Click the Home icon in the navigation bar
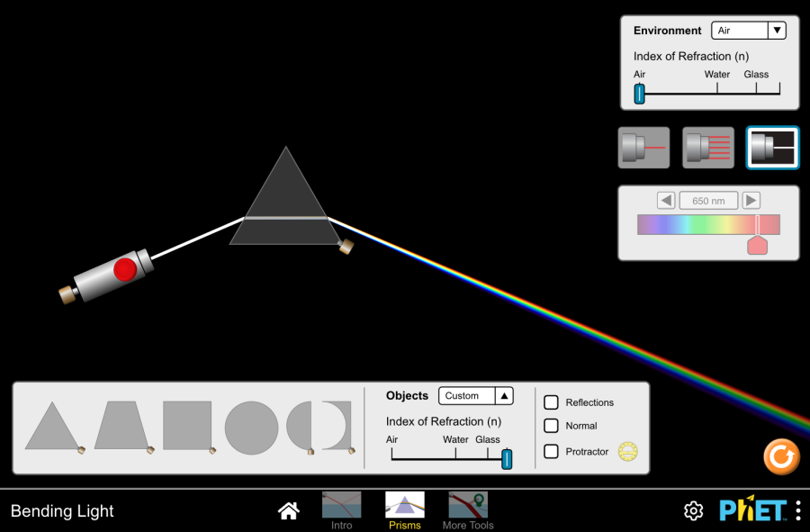Viewport: 810px width, 532px height. click(x=288, y=510)
